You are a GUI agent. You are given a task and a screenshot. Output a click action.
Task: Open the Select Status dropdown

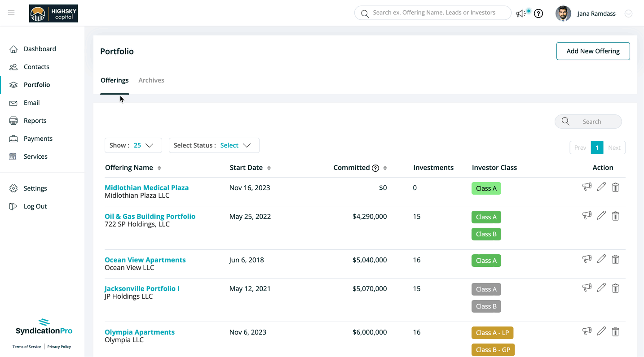[x=214, y=145]
